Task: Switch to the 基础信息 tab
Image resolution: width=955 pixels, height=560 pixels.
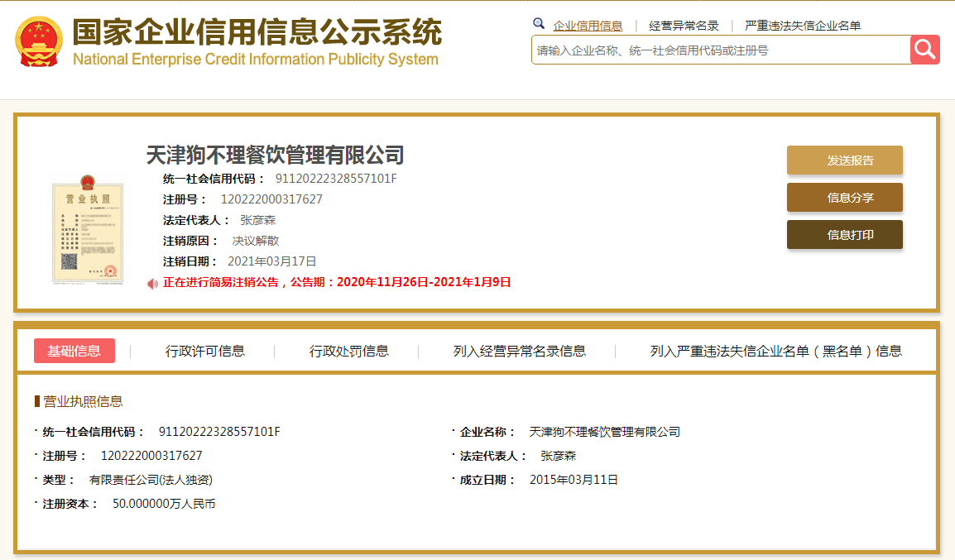Action: [73, 351]
